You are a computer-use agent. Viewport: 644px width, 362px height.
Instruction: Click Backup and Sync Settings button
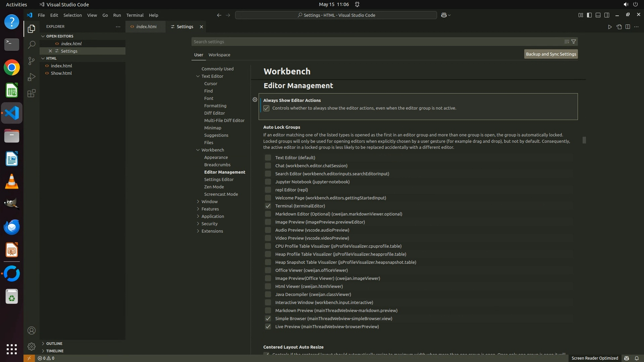551,54
